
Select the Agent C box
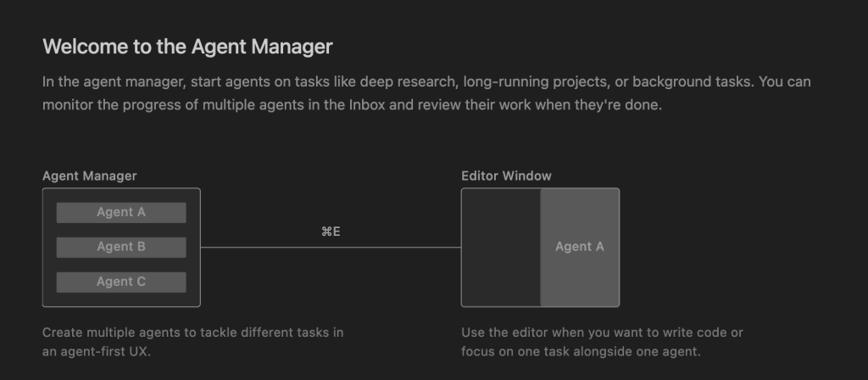pos(120,282)
